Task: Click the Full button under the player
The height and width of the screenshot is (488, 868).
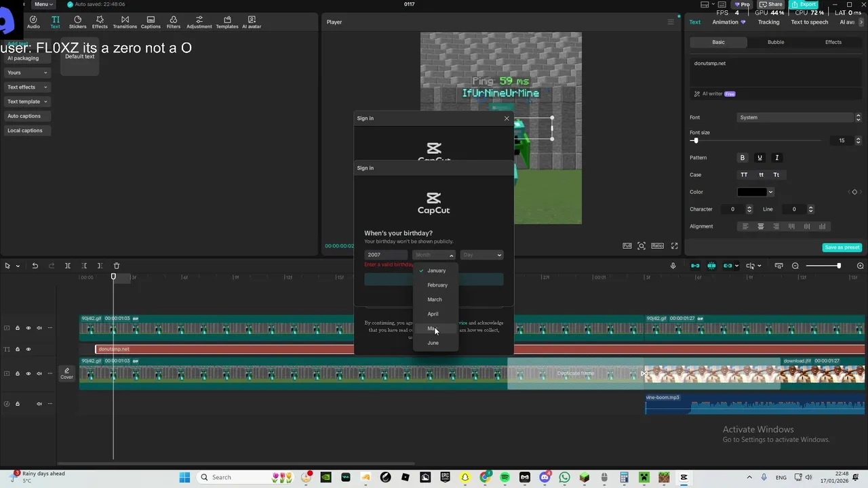Action: pos(627,246)
